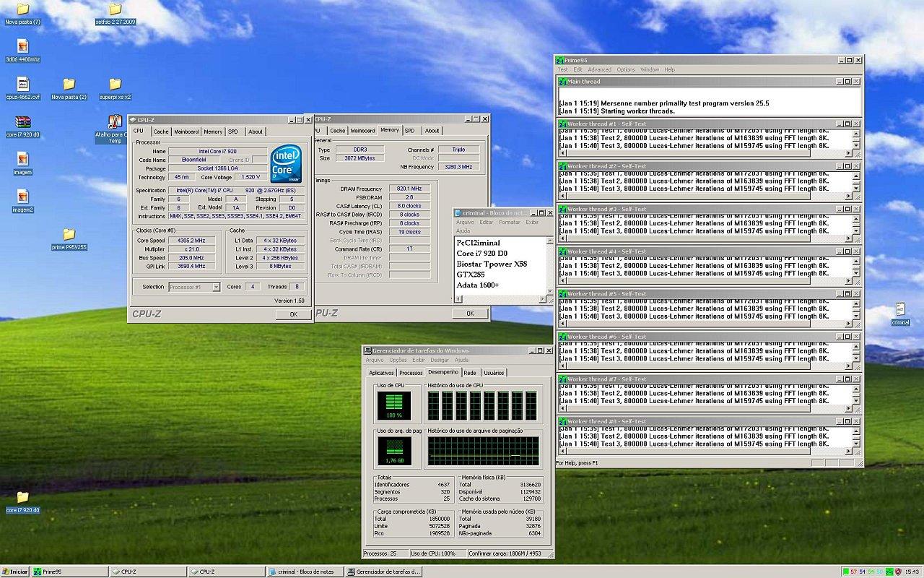The image size is (924, 578).
Task: Select the WinRAR archive core i7 920 d0
Action: click(x=22, y=121)
